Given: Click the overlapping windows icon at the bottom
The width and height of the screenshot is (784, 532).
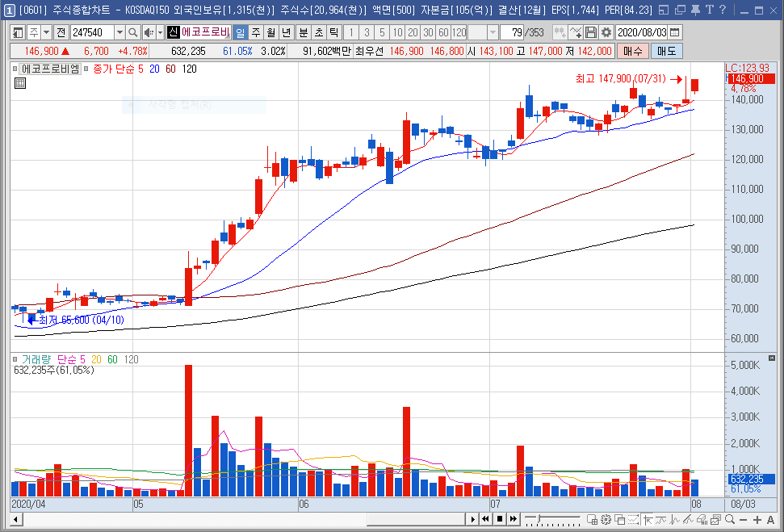Looking at the screenshot, I should pyautogui.click(x=620, y=520).
